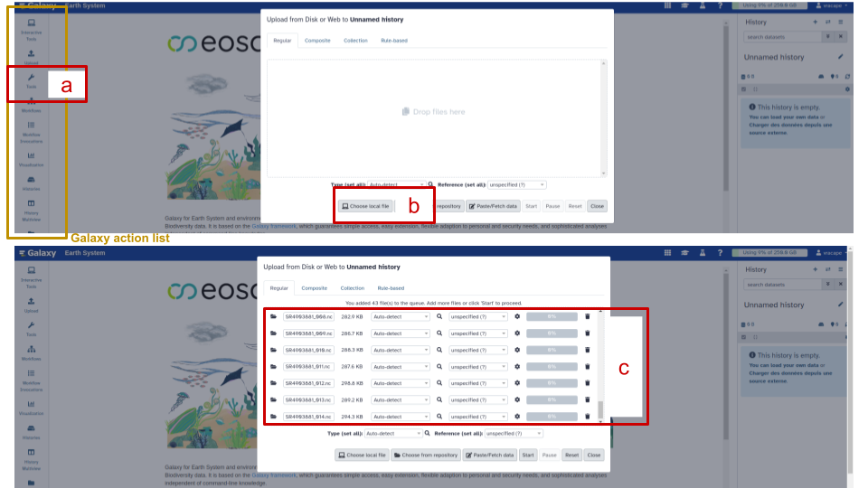Image resolution: width=868 pixels, height=488 pixels.
Task: Open gear settings for SR4993881_010.nc
Action: (x=517, y=350)
